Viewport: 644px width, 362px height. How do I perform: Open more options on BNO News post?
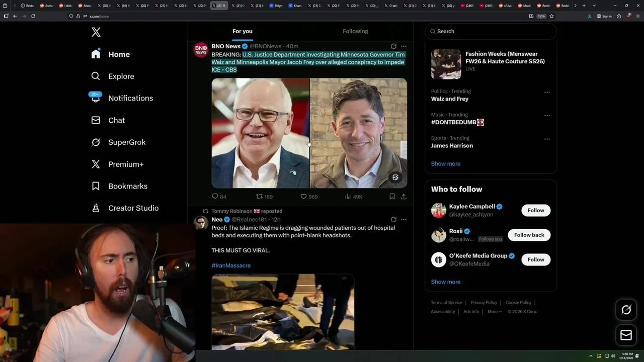coord(404,46)
